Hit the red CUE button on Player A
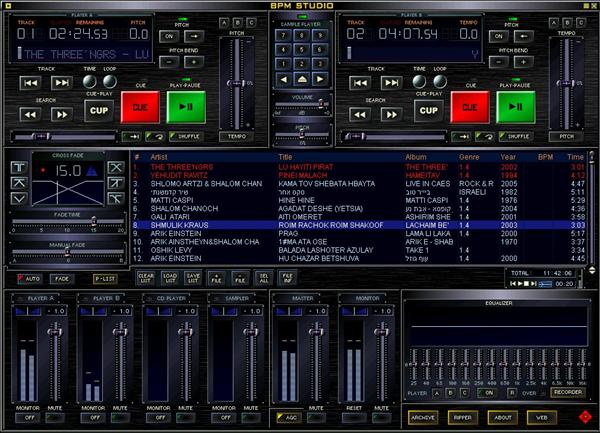 click(140, 107)
